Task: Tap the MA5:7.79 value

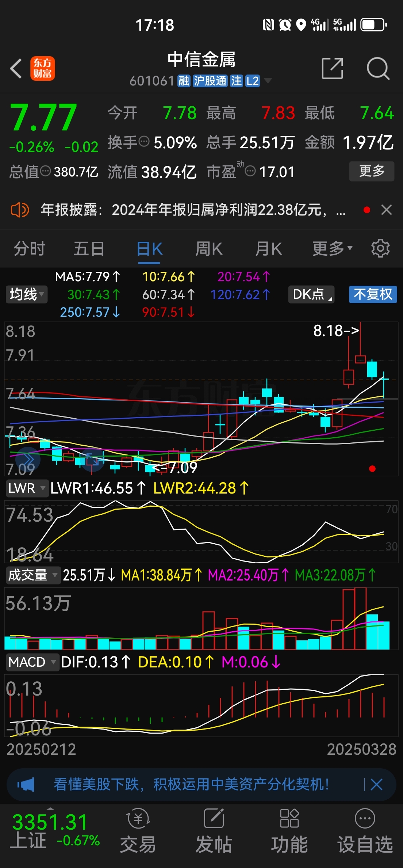Action: 88,277
